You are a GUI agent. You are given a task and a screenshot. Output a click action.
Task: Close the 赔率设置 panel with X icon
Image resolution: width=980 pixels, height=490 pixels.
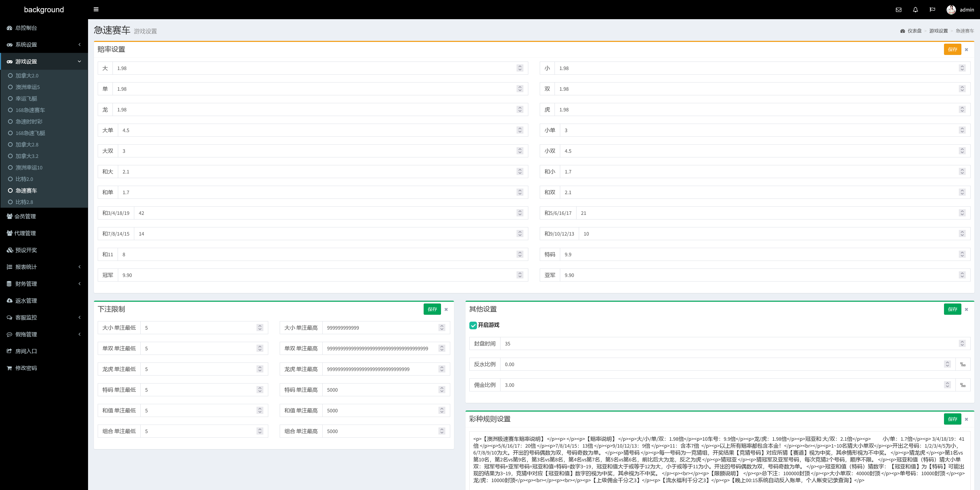[966, 50]
